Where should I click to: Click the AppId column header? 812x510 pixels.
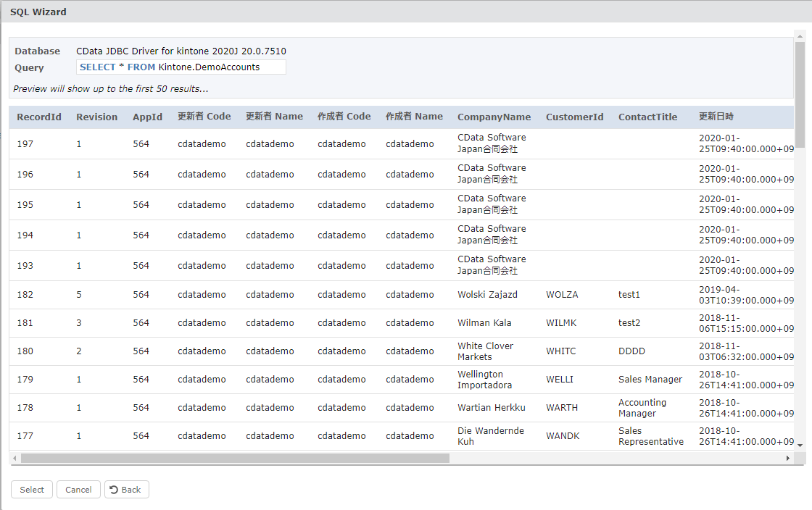pyautogui.click(x=147, y=117)
